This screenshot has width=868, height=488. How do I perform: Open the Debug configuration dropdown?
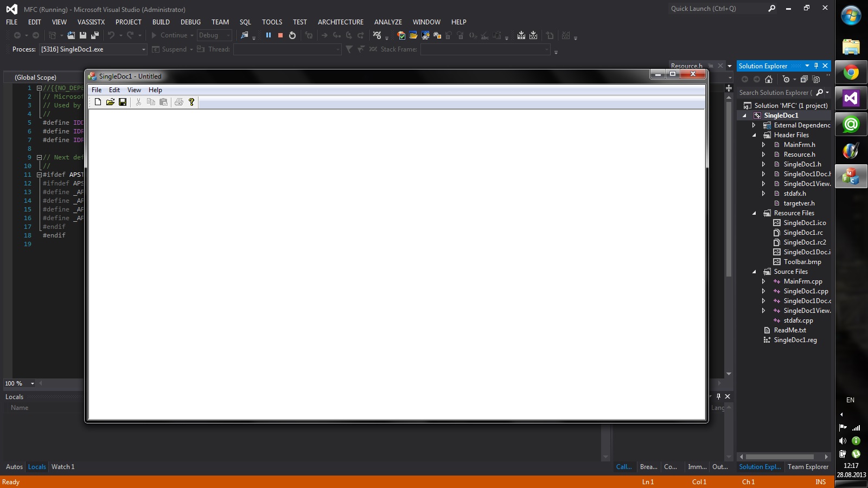click(214, 35)
